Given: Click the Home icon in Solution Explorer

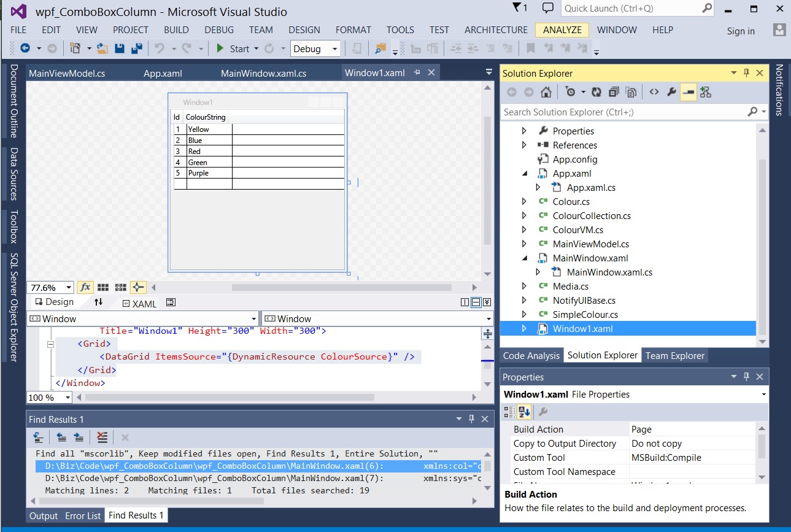Looking at the screenshot, I should point(546,92).
